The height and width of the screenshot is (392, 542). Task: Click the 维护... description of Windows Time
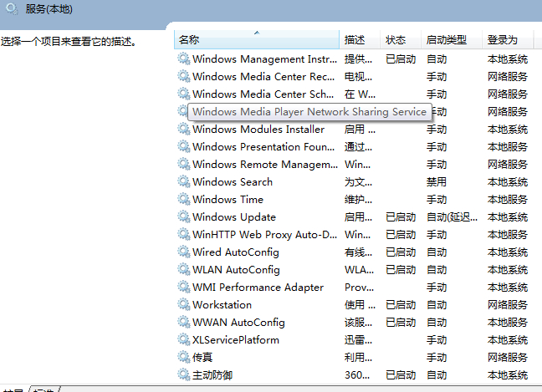[358, 200]
